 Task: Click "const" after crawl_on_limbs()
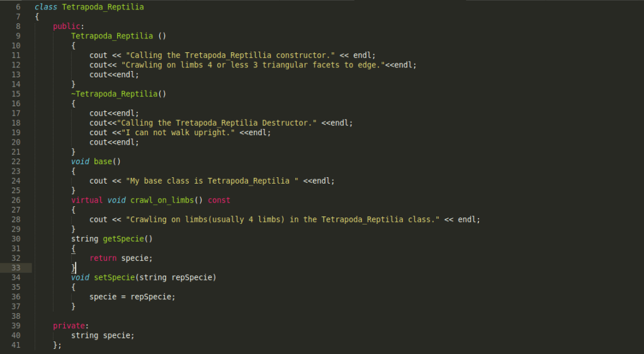(219, 200)
